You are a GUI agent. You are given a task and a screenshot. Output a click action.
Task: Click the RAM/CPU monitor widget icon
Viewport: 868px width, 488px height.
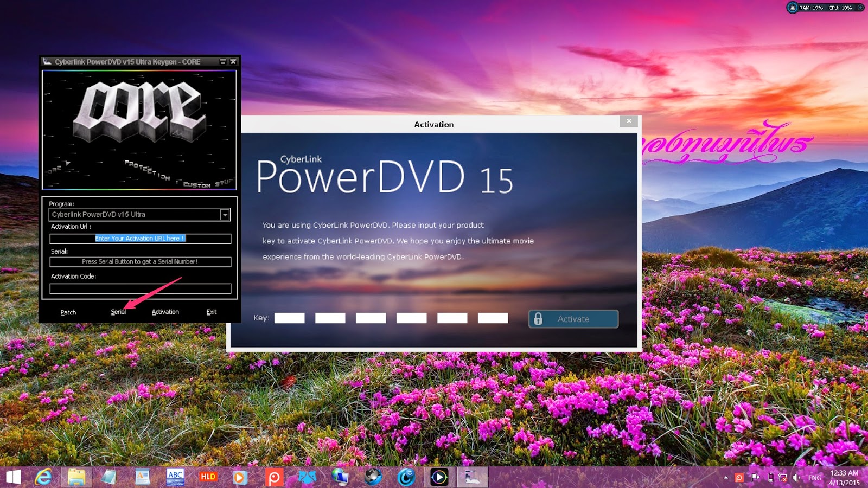(793, 8)
